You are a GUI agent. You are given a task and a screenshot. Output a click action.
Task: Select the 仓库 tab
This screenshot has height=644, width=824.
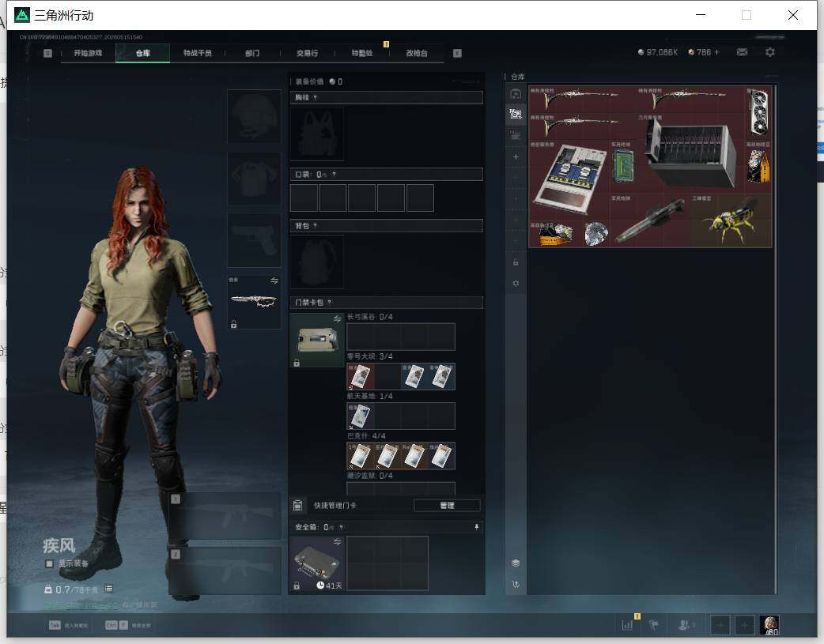[143, 53]
